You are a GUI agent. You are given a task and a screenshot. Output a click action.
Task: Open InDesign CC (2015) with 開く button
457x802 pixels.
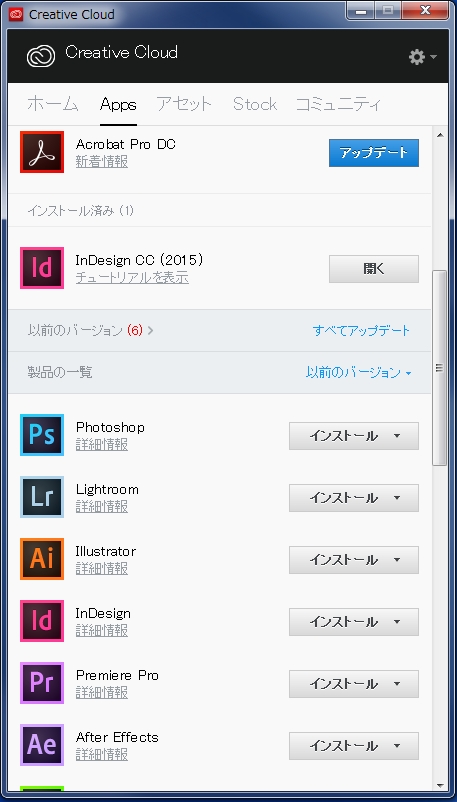point(374,269)
